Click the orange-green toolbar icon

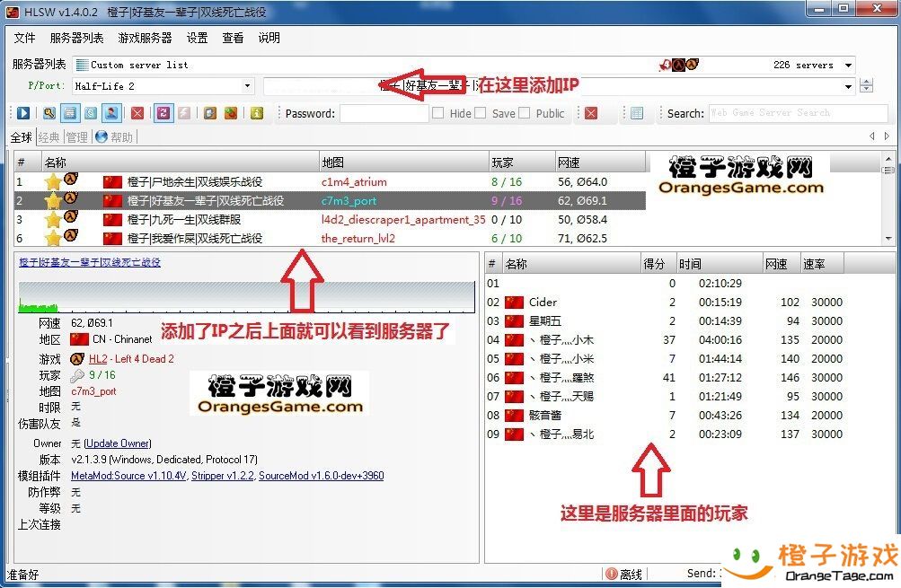[231, 113]
